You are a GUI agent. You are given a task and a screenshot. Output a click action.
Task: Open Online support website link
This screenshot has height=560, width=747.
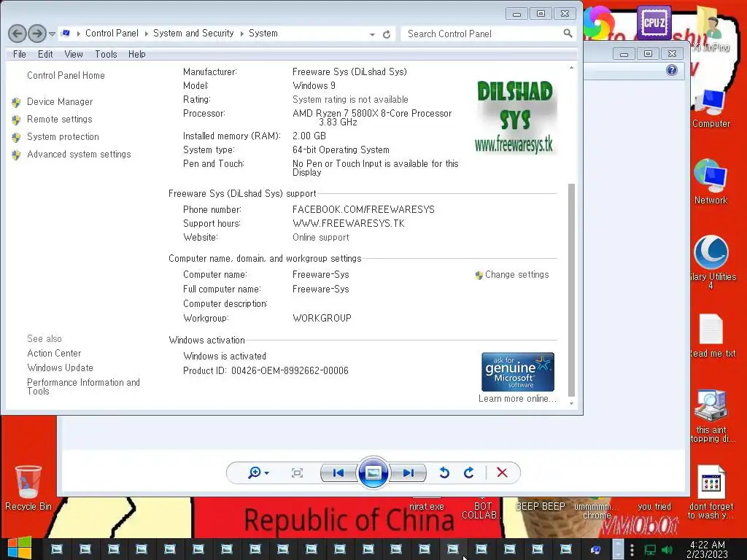(321, 237)
